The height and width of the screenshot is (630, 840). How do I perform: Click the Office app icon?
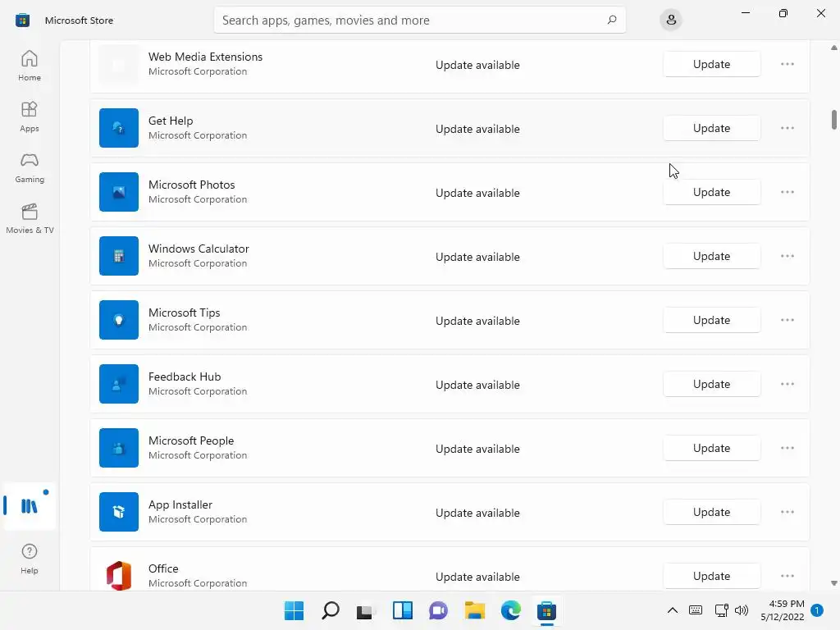[x=119, y=575]
